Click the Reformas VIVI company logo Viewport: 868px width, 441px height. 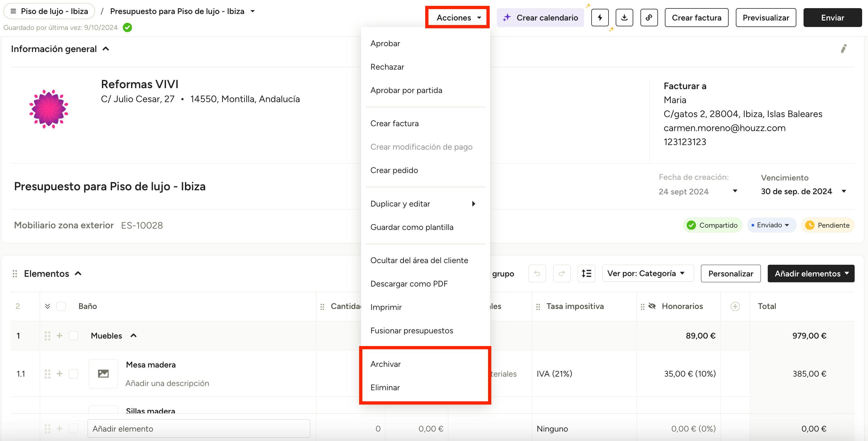(49, 109)
